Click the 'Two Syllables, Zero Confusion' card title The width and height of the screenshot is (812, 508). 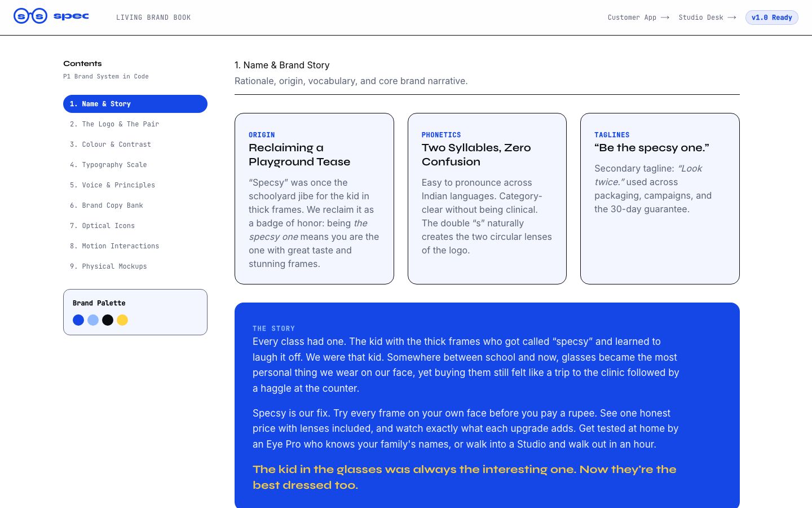[x=476, y=155]
